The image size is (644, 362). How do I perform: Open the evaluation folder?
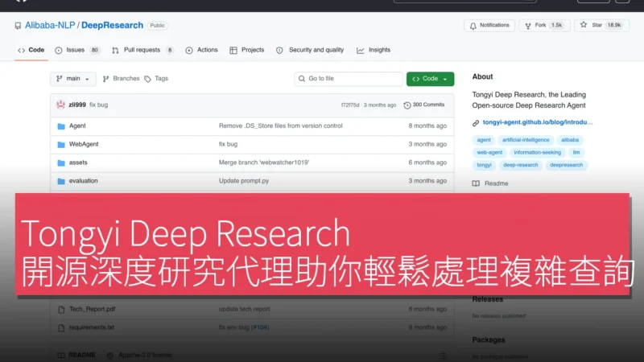pyautogui.click(x=84, y=181)
